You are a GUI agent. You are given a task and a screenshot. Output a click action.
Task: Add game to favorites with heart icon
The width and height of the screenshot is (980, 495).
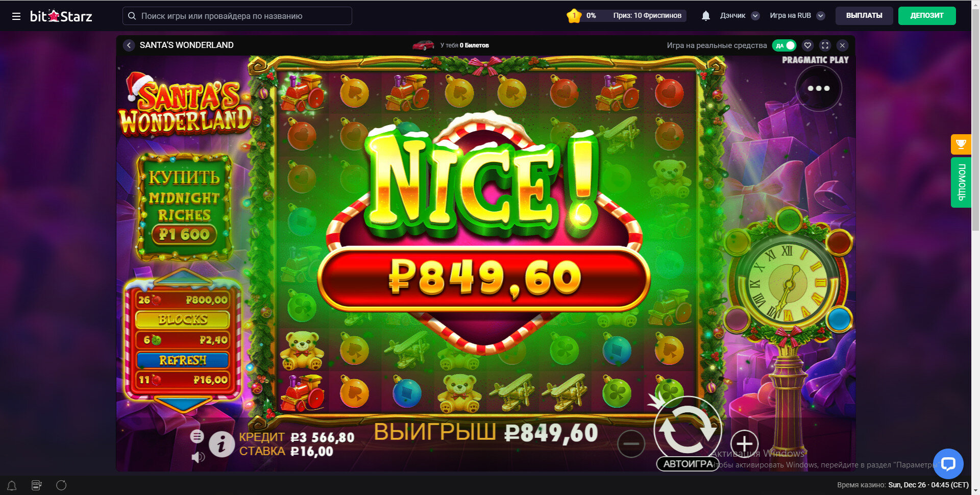[x=807, y=45]
